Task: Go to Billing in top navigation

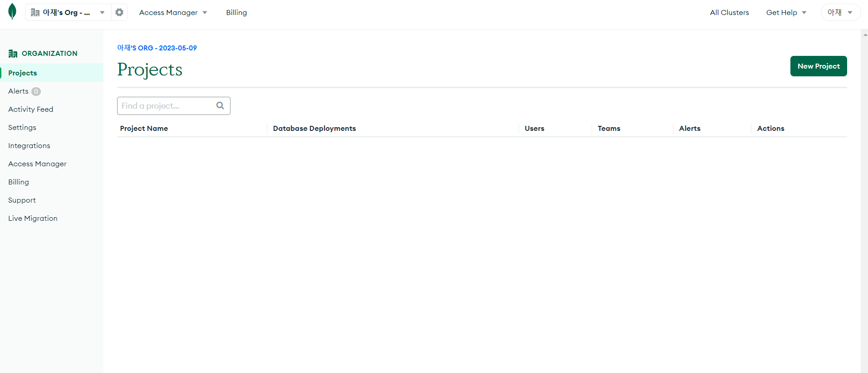Action: point(236,12)
